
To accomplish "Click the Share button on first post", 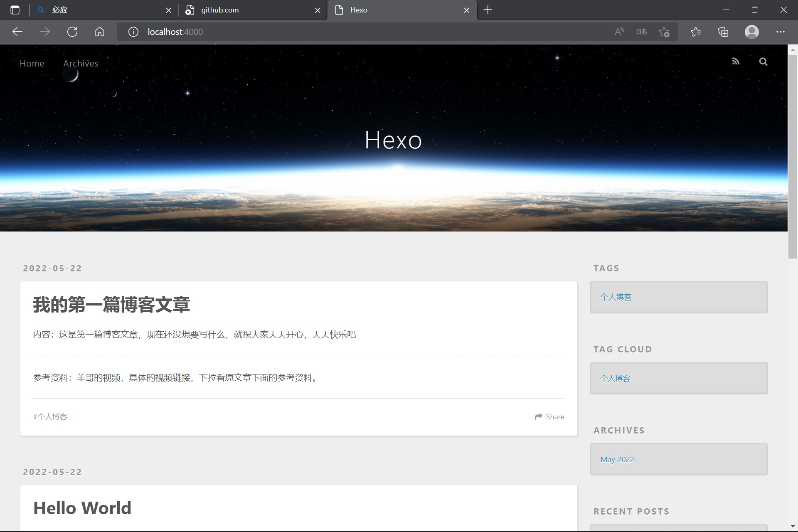I will pos(549,416).
